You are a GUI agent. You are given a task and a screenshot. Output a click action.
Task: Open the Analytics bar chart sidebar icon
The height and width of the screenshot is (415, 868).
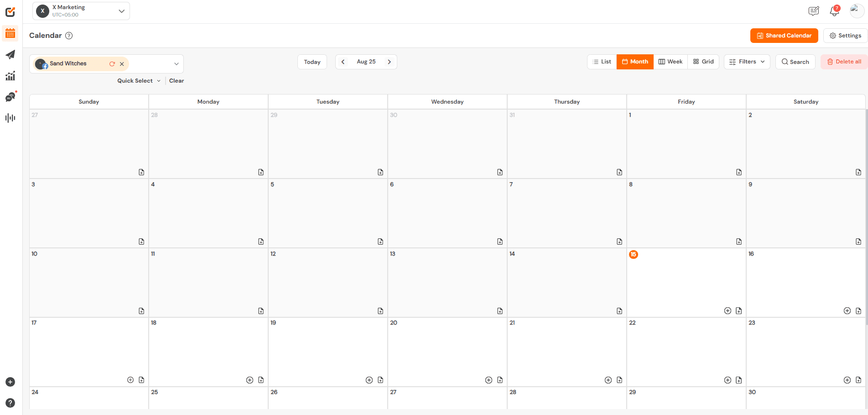[10, 76]
